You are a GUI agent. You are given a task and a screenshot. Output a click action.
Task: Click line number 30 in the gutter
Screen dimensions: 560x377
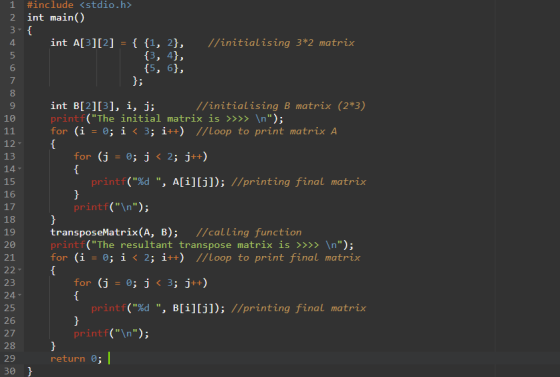tap(10, 371)
